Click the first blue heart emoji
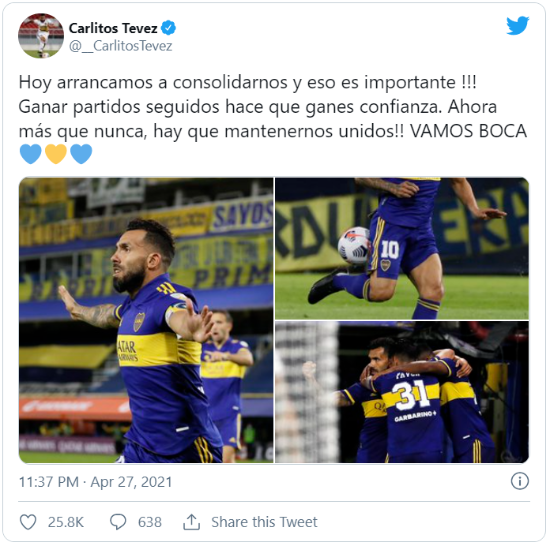550x546 pixels. [x=31, y=154]
